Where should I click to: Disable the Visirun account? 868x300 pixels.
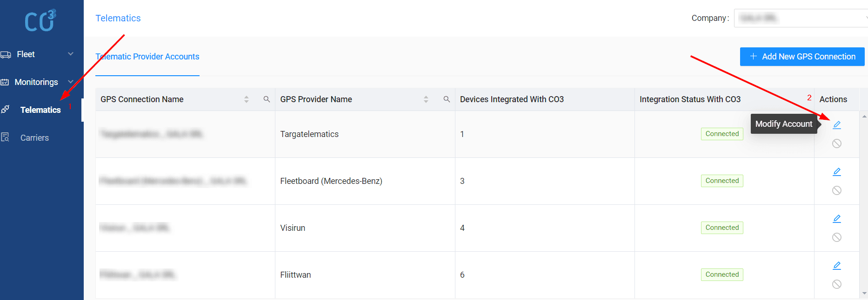[837, 237]
